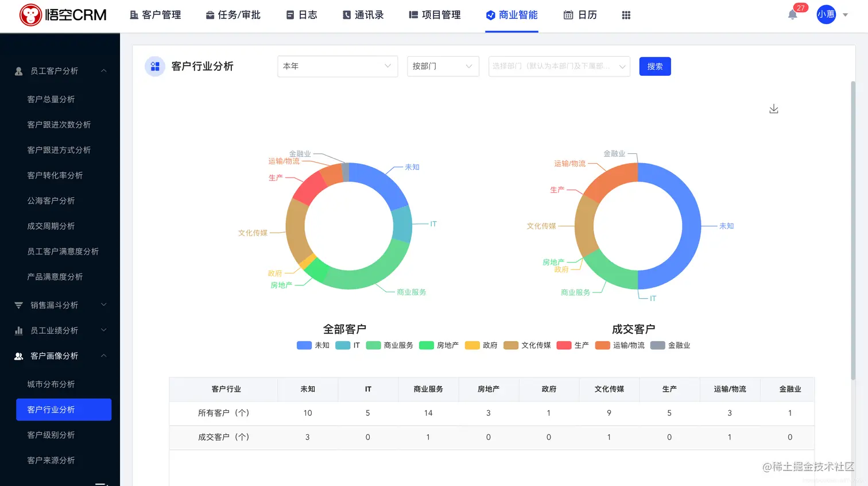Expand the 按部门 filter dropdown

pyautogui.click(x=443, y=66)
